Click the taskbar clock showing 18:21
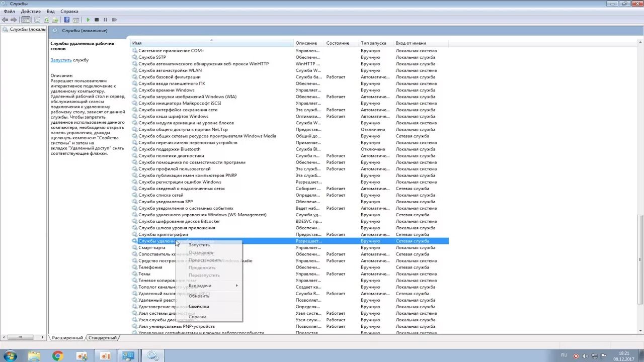Image resolution: width=644 pixels, height=362 pixels. [x=624, y=356]
